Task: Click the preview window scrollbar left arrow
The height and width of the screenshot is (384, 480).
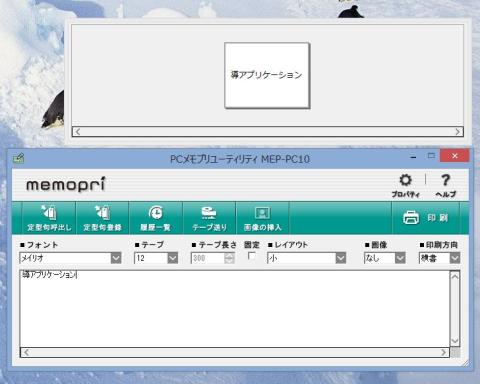Action: [78, 132]
